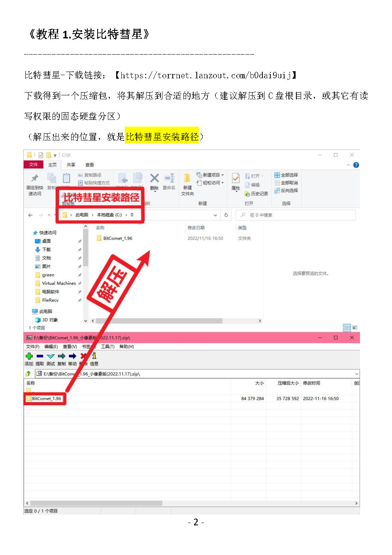
Task: Open 7-Zip Help (帮助) menu
Action: pos(126,347)
